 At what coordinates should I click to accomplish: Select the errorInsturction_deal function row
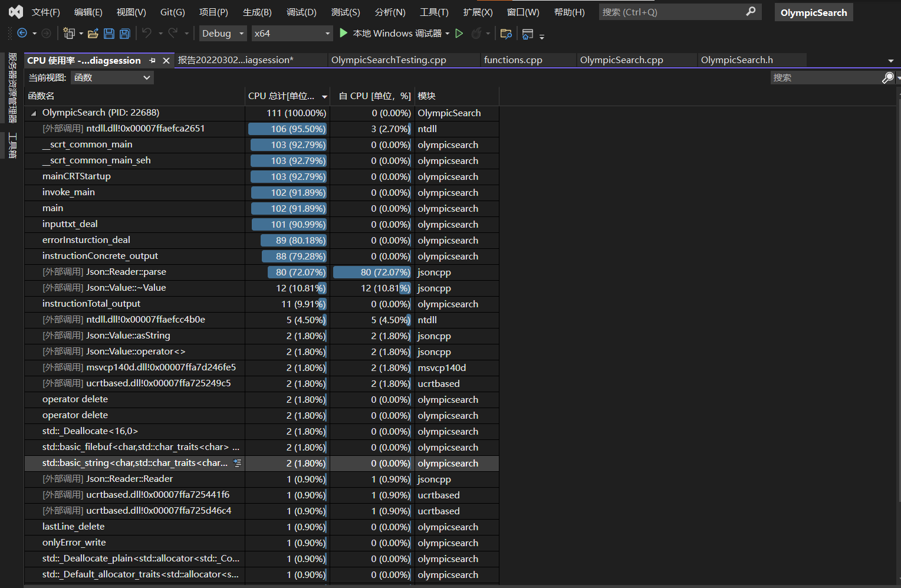click(x=262, y=240)
